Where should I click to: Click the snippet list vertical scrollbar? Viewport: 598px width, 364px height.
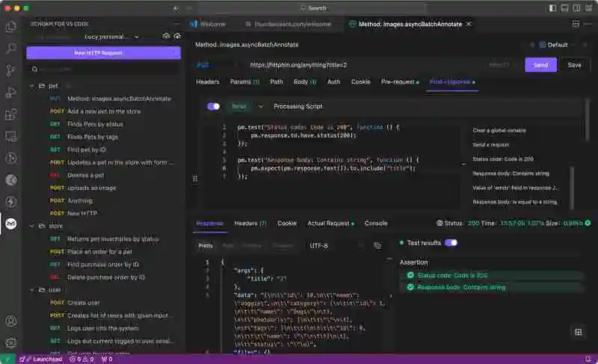pos(571,187)
